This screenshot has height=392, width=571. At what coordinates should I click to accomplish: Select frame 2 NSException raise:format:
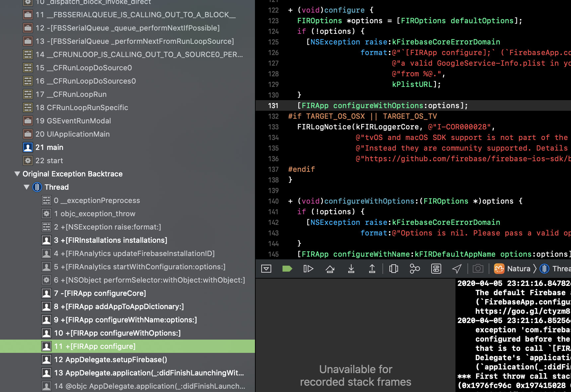[x=127, y=227]
